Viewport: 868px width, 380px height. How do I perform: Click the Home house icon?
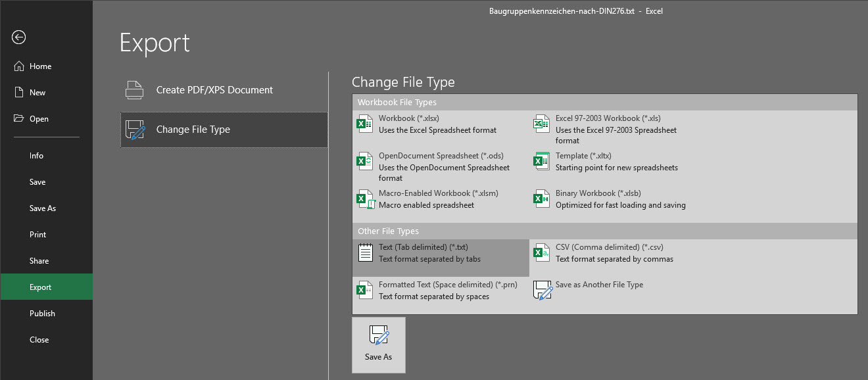click(x=19, y=66)
